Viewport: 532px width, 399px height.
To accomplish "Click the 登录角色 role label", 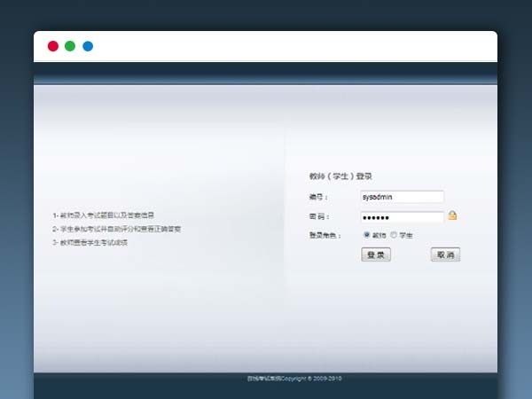I will pyautogui.click(x=324, y=235).
